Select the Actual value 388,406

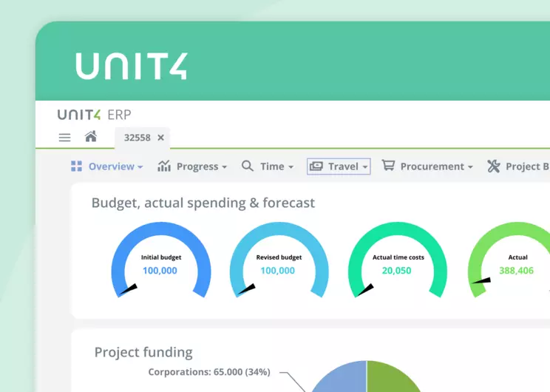516,271
